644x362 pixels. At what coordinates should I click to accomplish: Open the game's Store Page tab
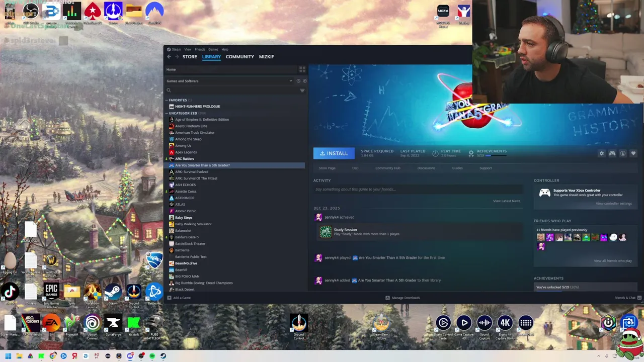[327, 168]
